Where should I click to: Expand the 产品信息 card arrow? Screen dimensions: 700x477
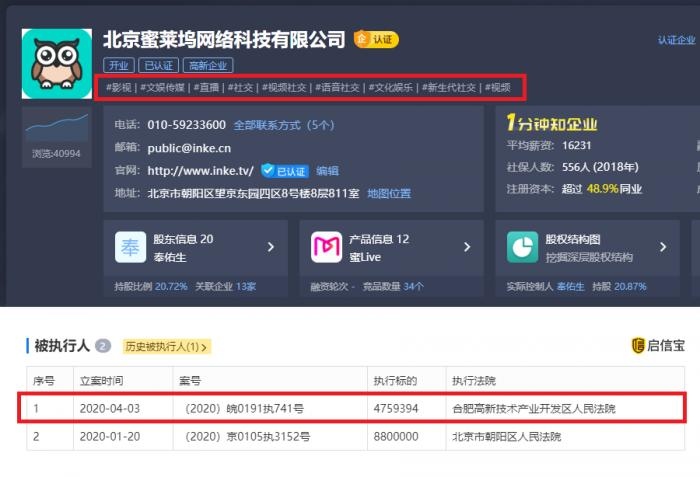pos(466,246)
